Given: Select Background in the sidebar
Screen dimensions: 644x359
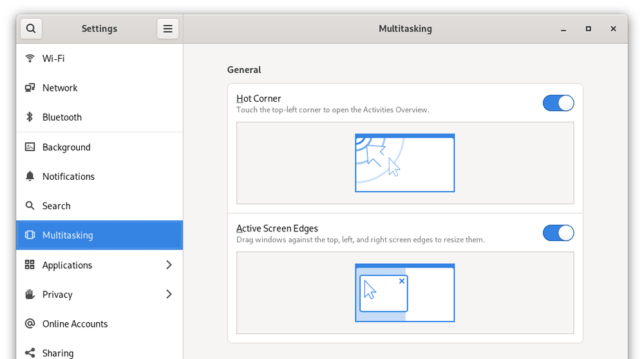Looking at the screenshot, I should click(x=99, y=147).
